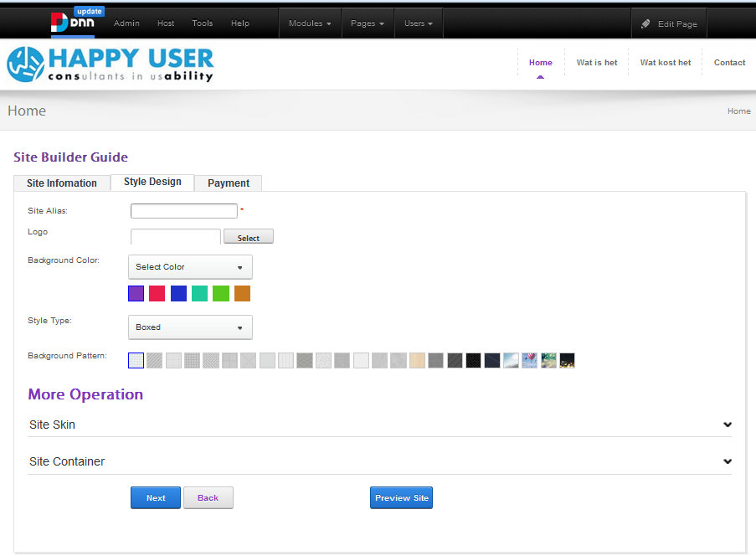The height and width of the screenshot is (556, 756).
Task: Open the Background Color dropdown
Action: tap(190, 267)
